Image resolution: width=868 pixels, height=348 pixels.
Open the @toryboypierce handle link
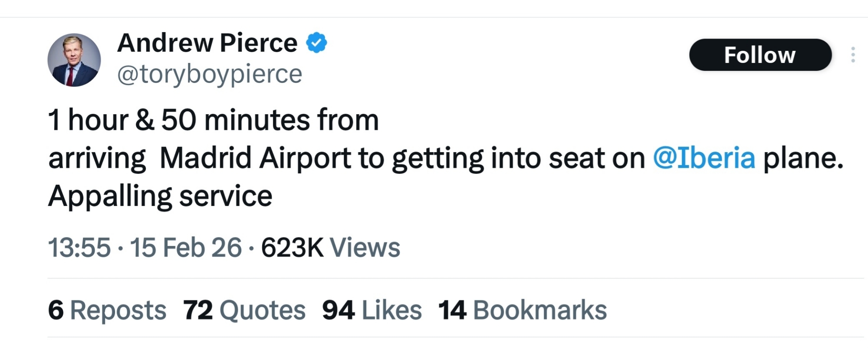tap(210, 74)
